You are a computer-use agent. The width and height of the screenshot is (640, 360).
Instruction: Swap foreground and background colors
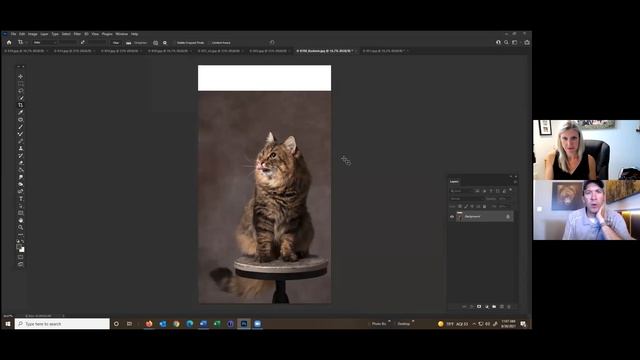pyautogui.click(x=23, y=241)
